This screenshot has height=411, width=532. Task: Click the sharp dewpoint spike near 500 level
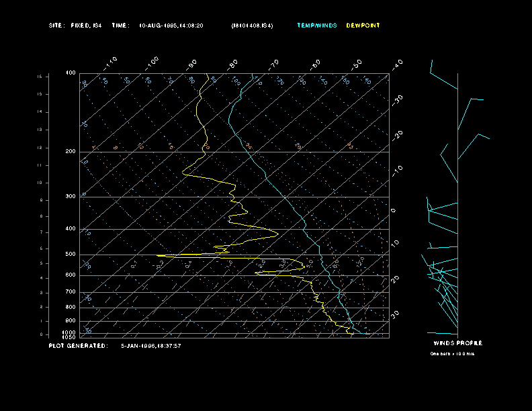(161, 255)
